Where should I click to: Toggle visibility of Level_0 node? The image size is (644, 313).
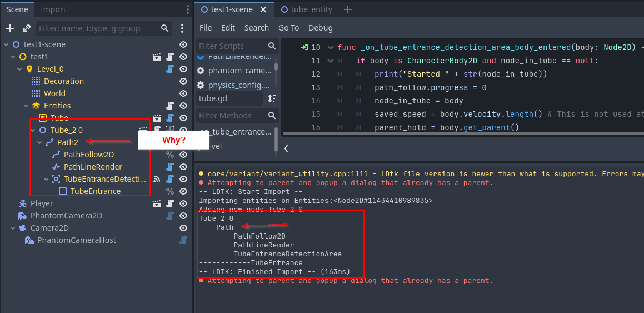(x=183, y=69)
